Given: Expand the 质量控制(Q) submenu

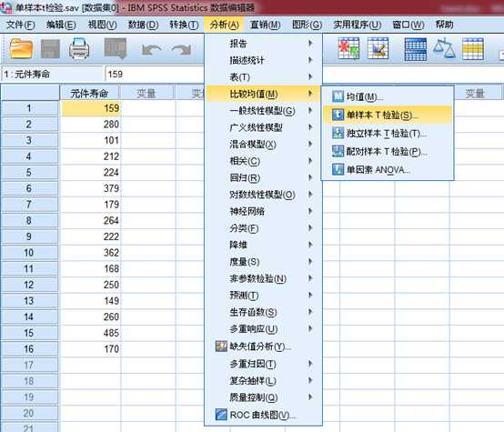Looking at the screenshot, I should click(263, 397).
